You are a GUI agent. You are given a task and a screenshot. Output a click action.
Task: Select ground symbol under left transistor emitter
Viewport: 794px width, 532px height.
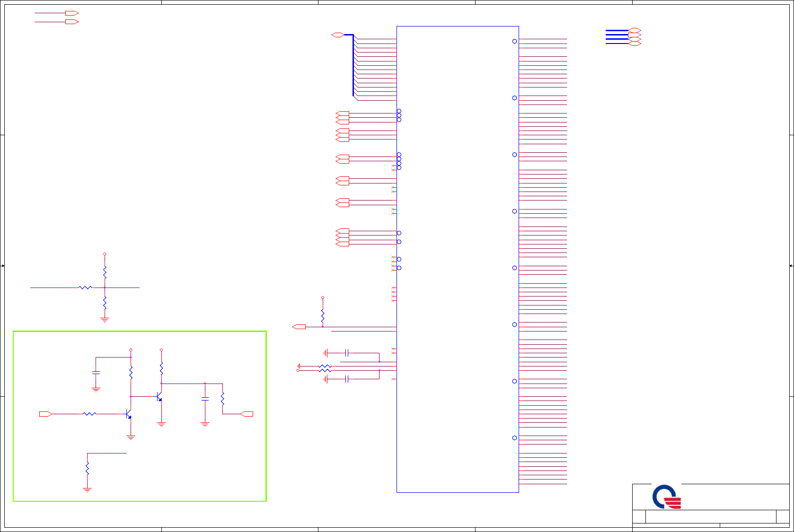pos(131,437)
